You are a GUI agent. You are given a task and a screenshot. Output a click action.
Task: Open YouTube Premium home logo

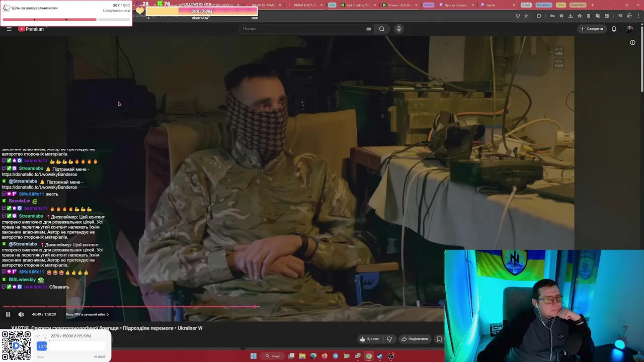pyautogui.click(x=31, y=29)
